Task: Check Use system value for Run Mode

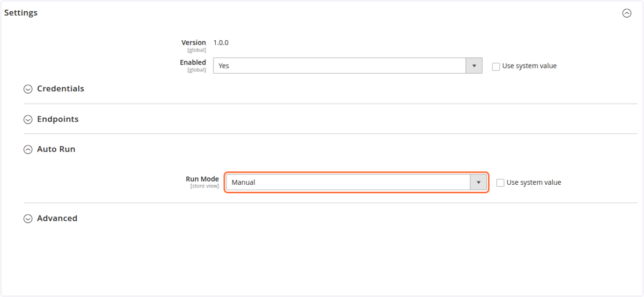Action: 500,183
